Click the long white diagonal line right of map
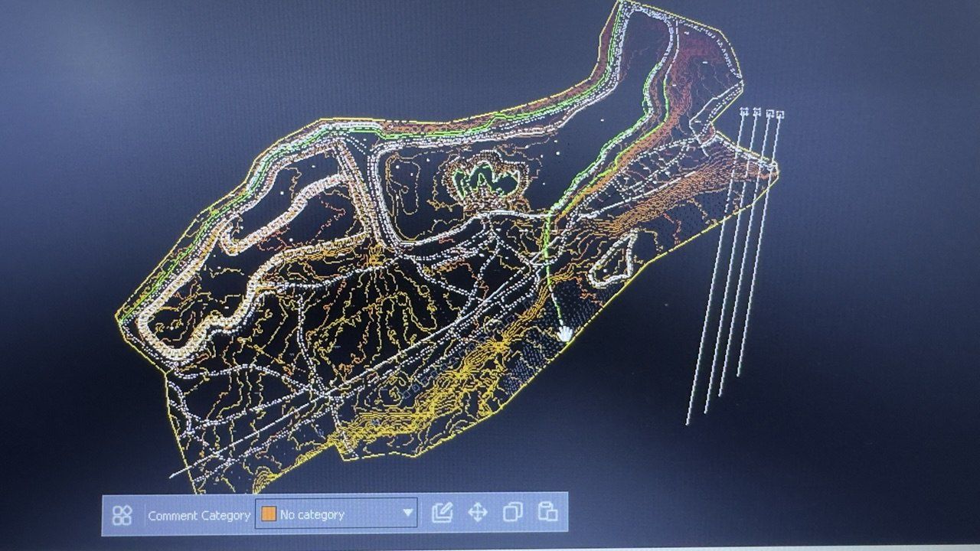980x551 pixels. click(x=716, y=268)
